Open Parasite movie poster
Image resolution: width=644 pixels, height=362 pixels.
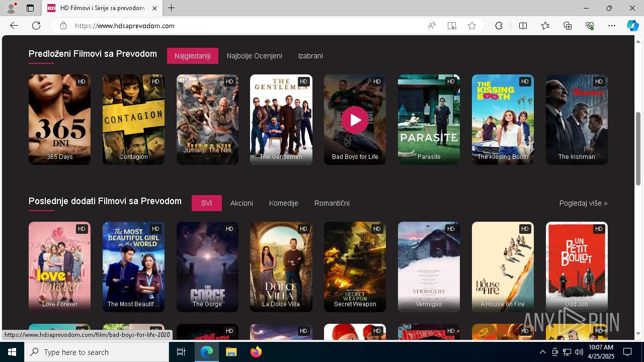pyautogui.click(x=429, y=120)
